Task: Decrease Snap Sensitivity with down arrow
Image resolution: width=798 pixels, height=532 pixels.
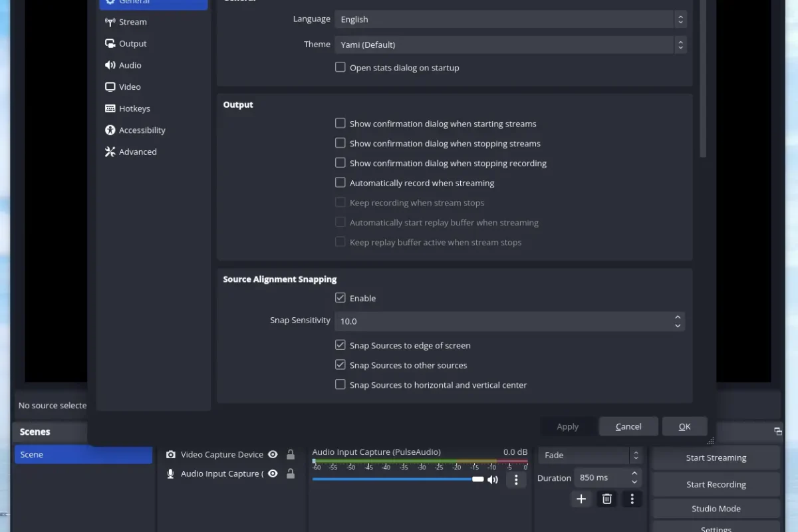Action: [x=678, y=326]
